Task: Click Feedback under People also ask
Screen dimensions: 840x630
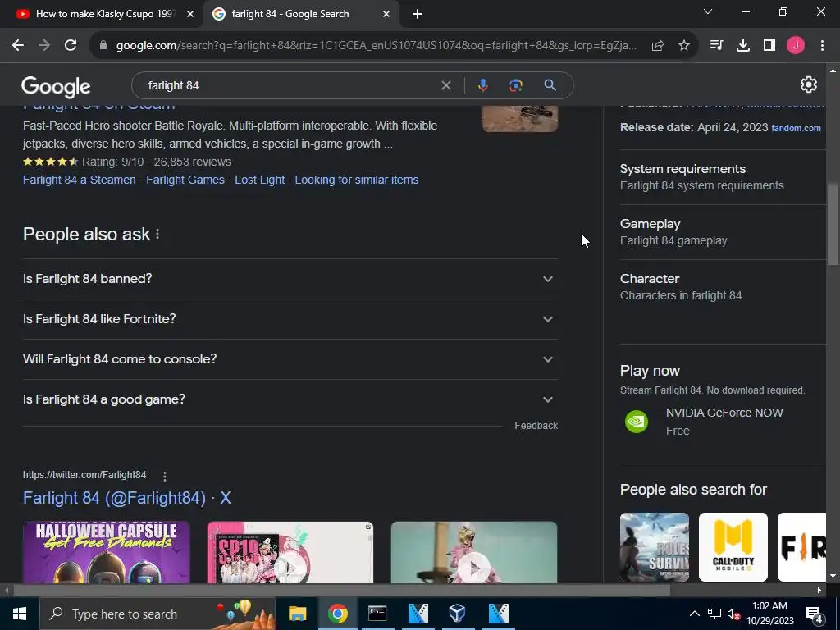Action: [536, 426]
